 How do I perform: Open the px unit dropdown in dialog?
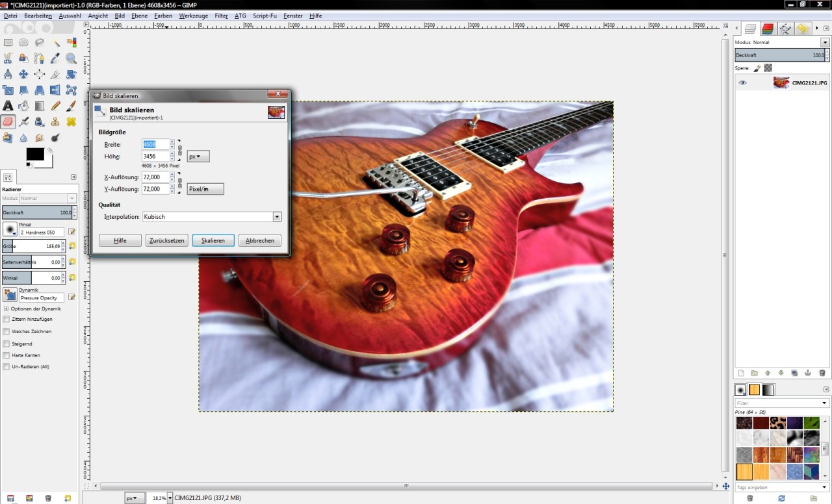click(x=198, y=157)
